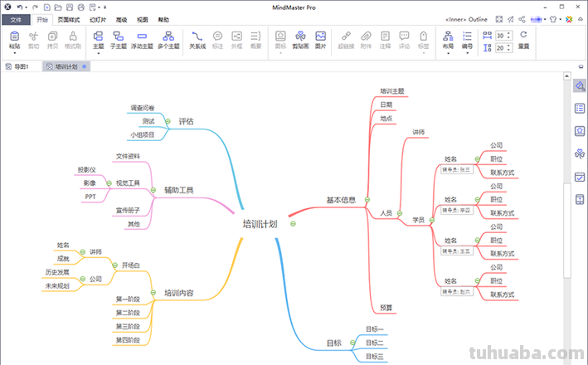Click 多个主题 (Multiple Topics) icon
The height and width of the screenshot is (365, 588).
[x=168, y=36]
